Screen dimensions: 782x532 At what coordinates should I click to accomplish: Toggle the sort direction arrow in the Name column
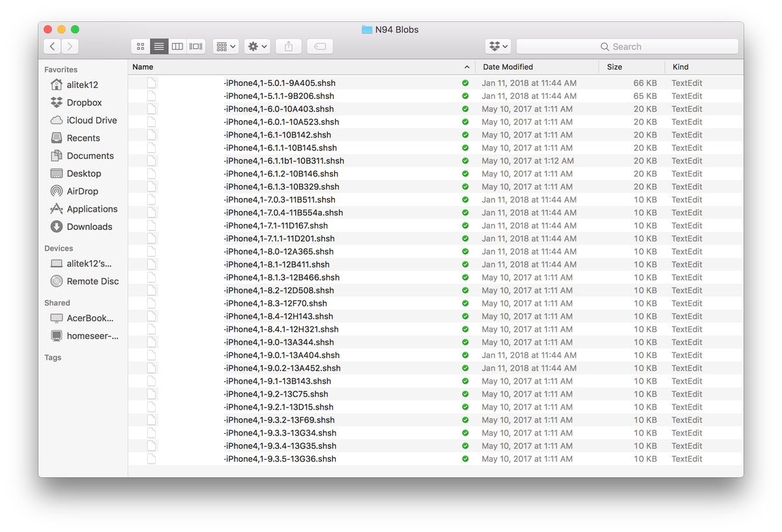[467, 67]
